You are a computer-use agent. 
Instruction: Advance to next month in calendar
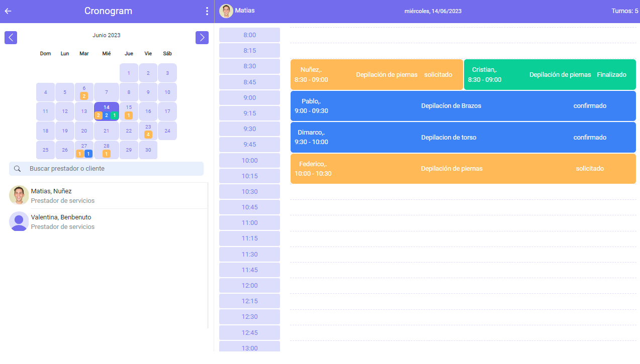point(202,37)
